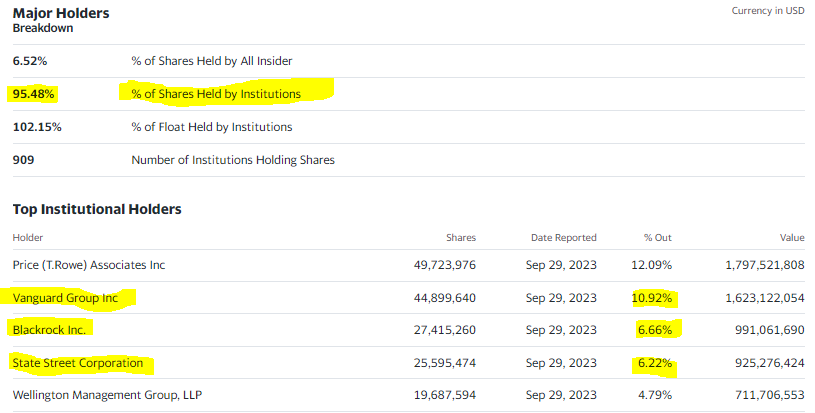Select Wellington value 711,706,553
The height and width of the screenshot is (413, 815).
tap(769, 395)
